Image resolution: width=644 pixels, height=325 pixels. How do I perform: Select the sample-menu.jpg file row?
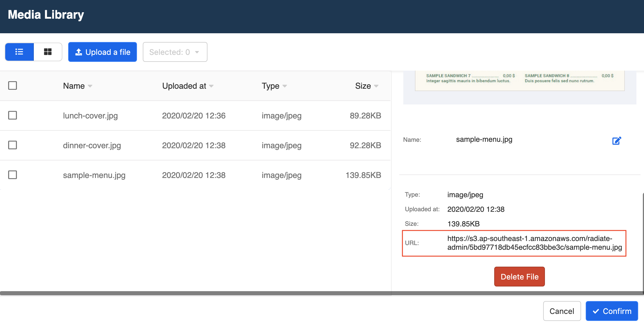click(x=94, y=175)
